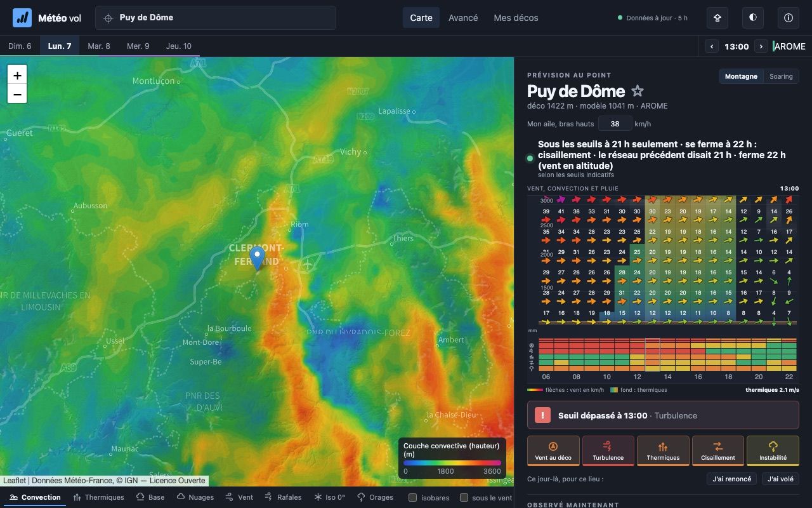
Task: Click the red threshold alert icon
Action: 542,415
